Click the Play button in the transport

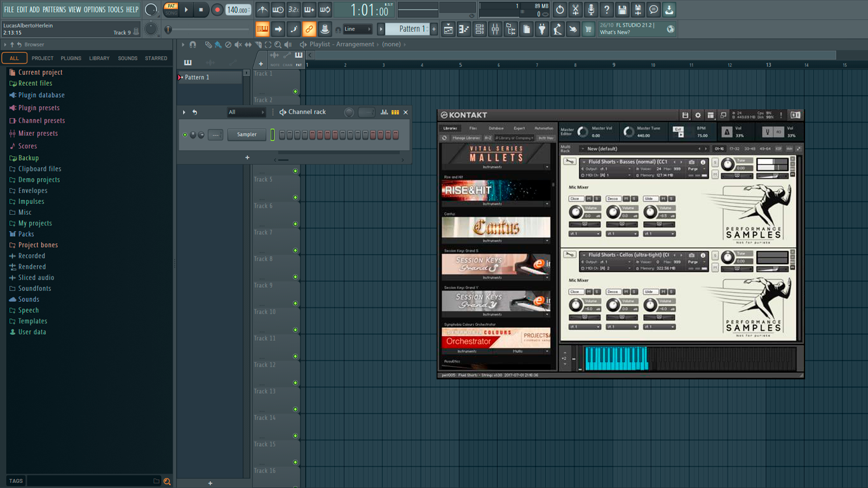pyautogui.click(x=186, y=10)
